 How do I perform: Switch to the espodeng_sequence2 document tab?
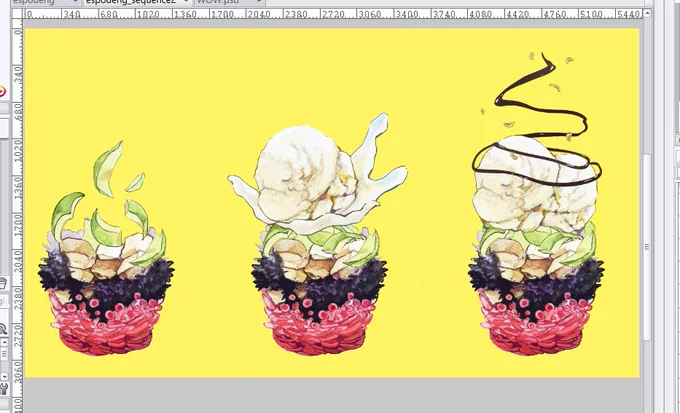136,2
